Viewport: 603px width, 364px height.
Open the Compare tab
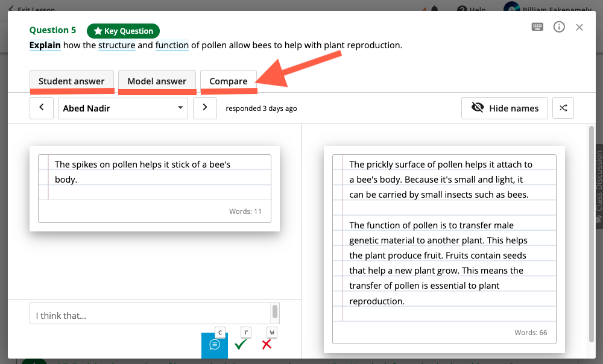coord(229,81)
